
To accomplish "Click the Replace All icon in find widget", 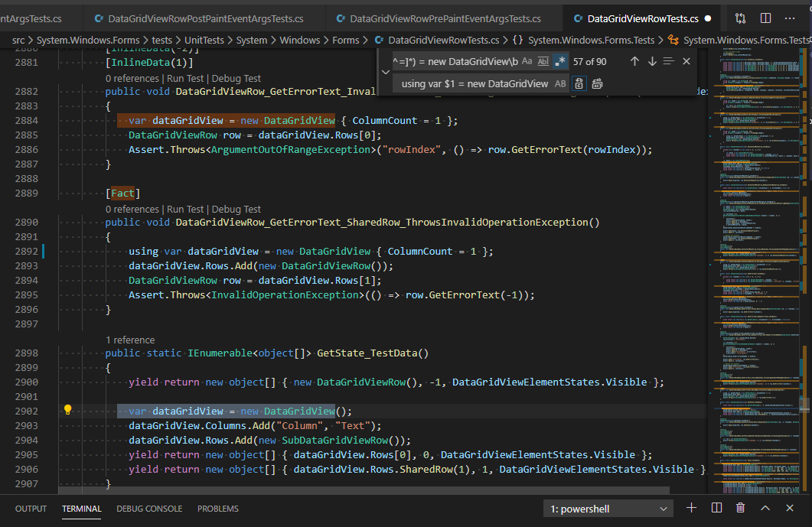I will click(x=597, y=83).
